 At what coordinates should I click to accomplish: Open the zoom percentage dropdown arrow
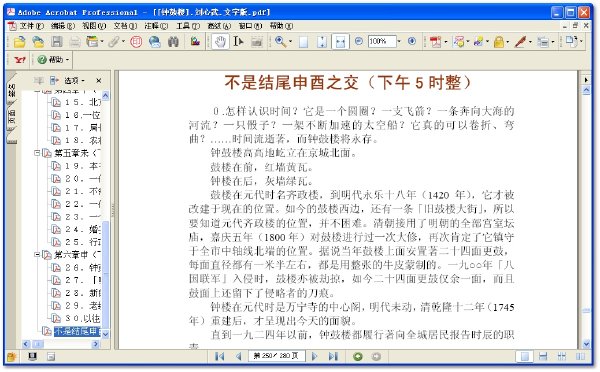[399, 41]
